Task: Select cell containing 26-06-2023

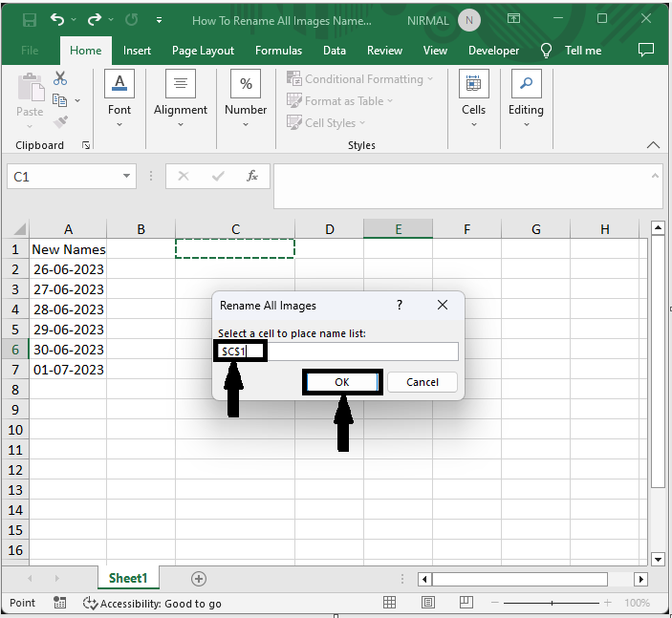Action: [x=68, y=269]
